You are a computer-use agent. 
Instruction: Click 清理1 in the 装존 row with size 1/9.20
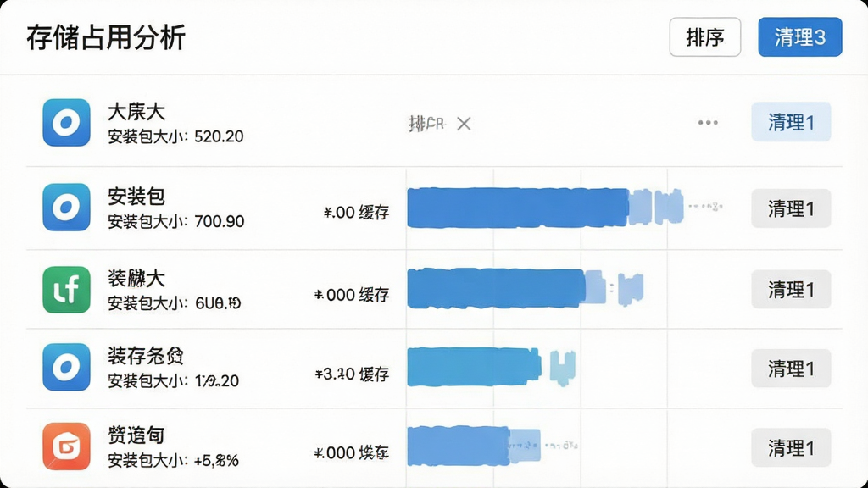coord(791,368)
